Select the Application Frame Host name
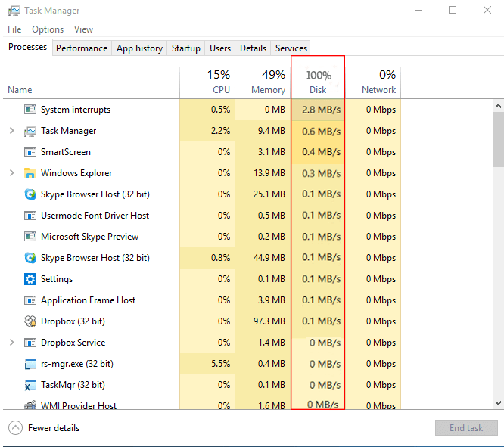The width and height of the screenshot is (504, 447). (x=88, y=300)
